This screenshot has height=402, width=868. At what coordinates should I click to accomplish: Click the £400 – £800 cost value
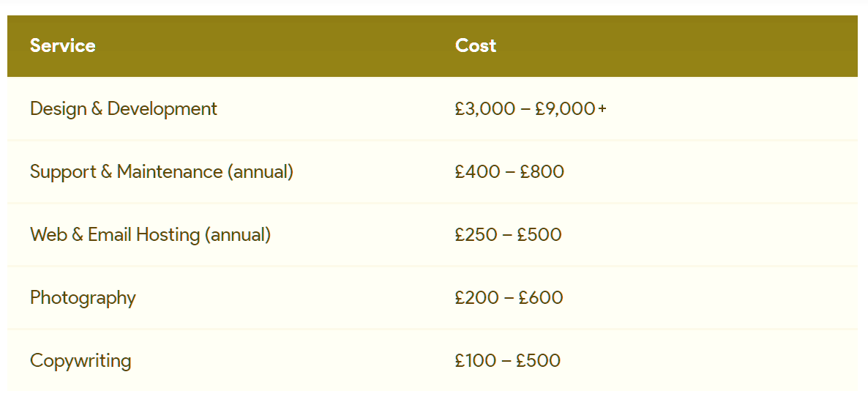(x=509, y=171)
